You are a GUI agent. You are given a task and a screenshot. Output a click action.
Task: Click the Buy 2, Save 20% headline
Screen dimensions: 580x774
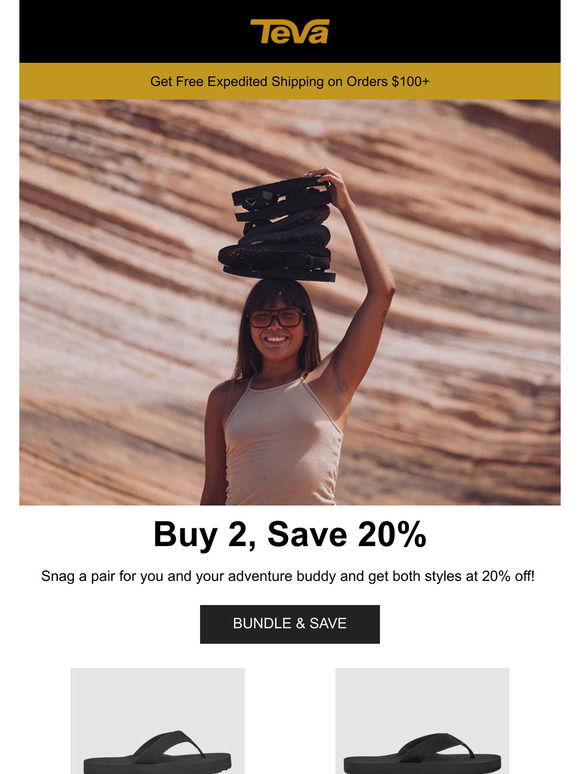point(290,535)
